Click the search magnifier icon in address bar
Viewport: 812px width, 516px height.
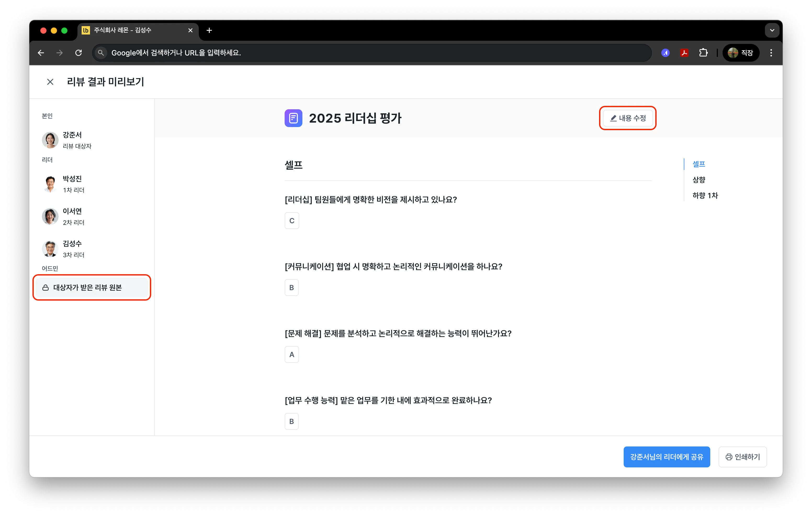point(101,53)
